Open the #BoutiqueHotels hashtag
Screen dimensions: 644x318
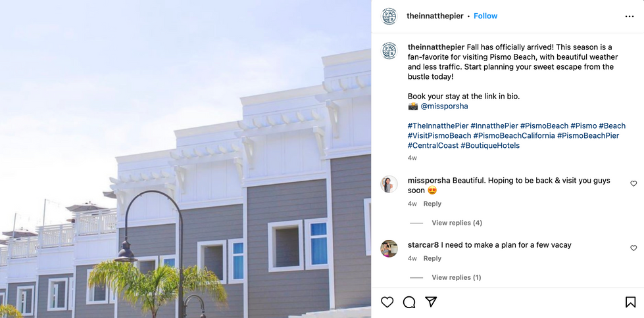[x=490, y=146]
